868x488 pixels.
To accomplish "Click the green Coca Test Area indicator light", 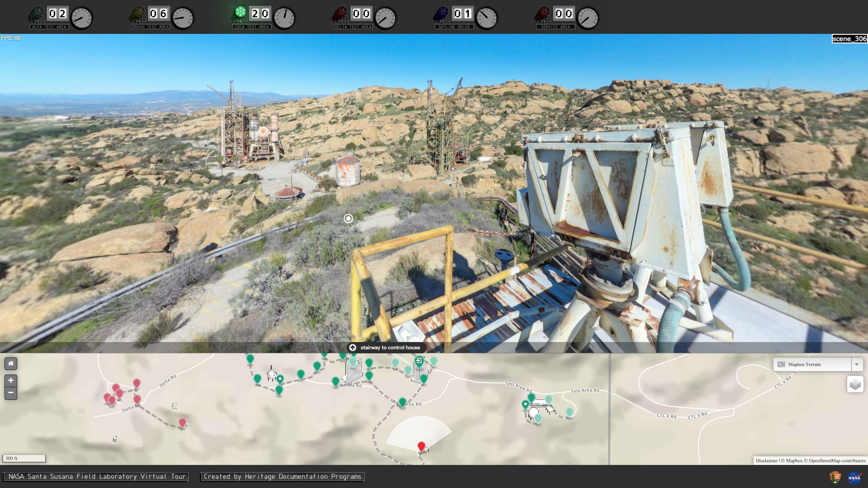I will (241, 12).
